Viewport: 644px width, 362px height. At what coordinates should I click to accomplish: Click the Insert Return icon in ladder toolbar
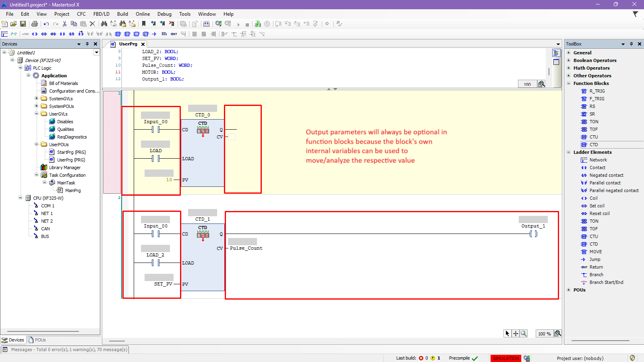click(x=174, y=34)
